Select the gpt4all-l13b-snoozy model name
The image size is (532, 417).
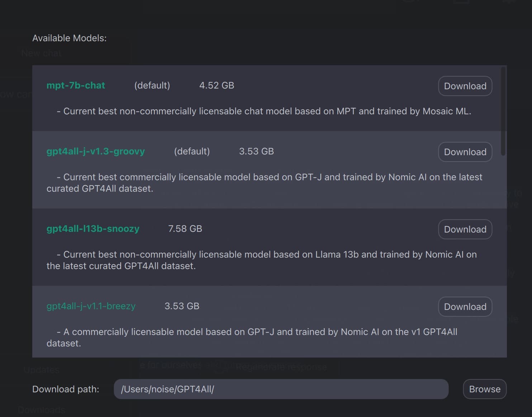pos(93,229)
